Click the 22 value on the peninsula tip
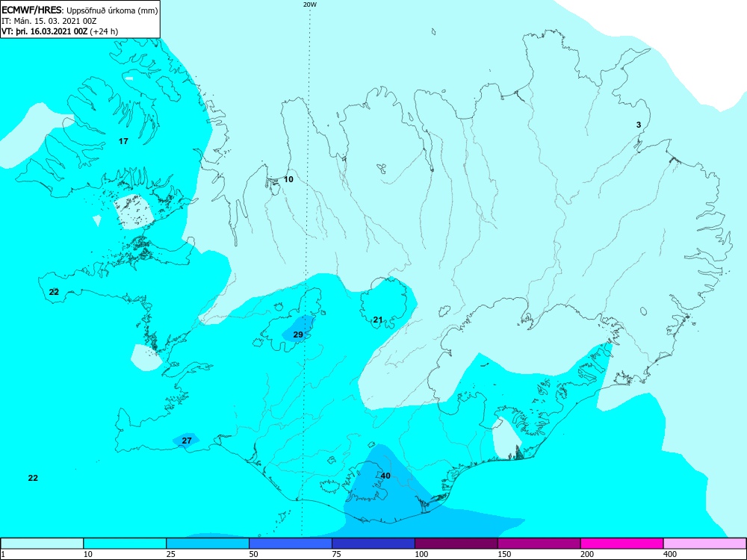Screen dimensions: 747x560 [54, 292]
